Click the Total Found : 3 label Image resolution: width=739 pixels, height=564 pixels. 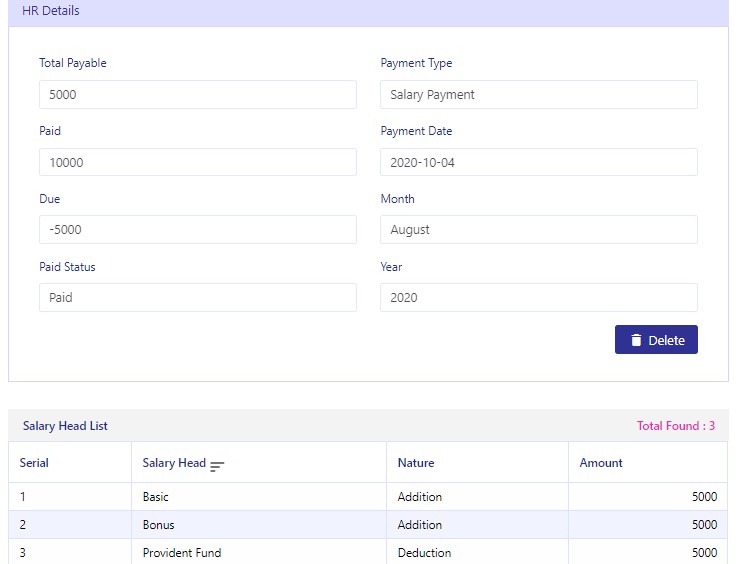[x=676, y=426]
